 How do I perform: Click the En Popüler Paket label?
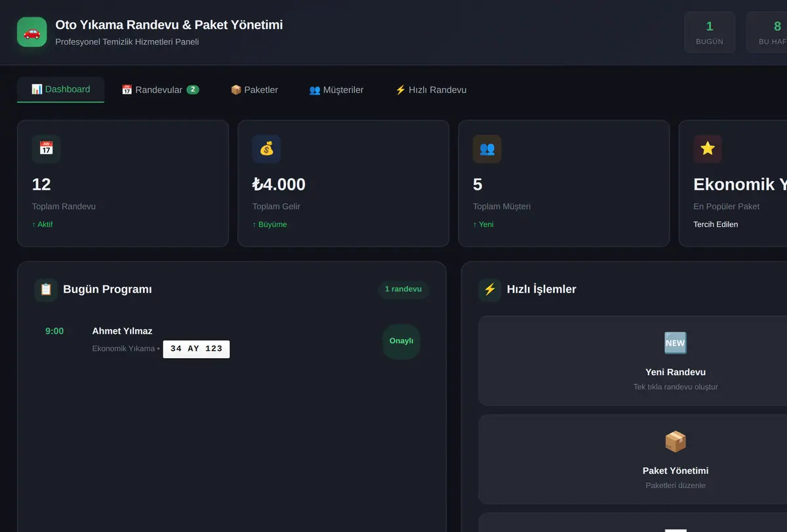coord(727,207)
